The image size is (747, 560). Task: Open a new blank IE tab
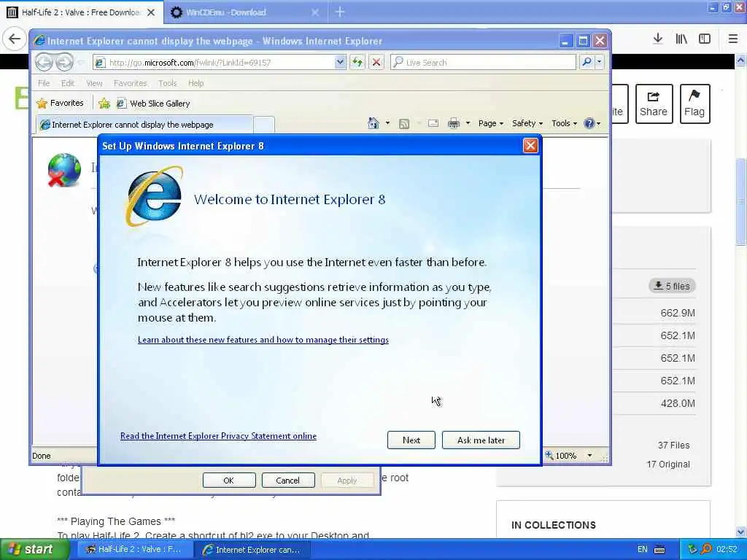264,124
